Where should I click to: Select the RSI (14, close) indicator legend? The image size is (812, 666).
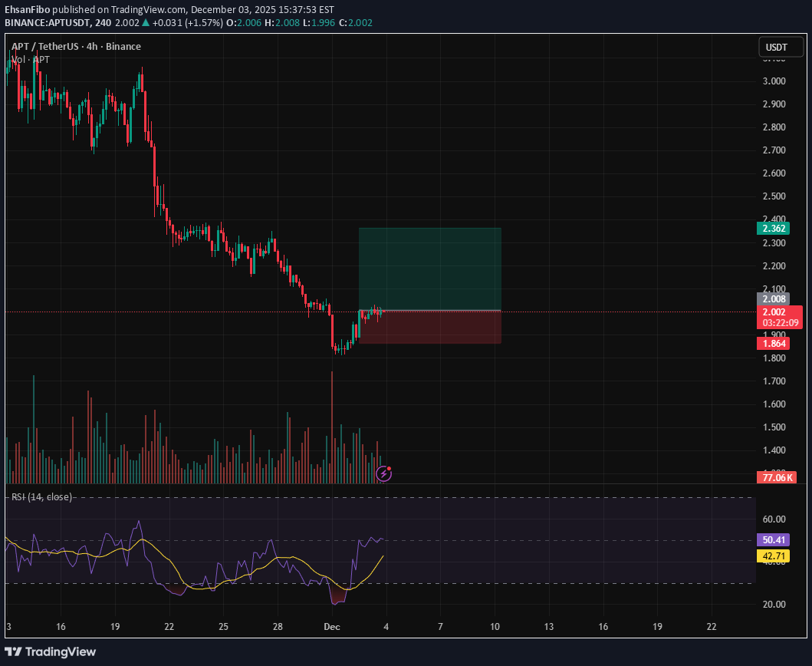coord(41,496)
